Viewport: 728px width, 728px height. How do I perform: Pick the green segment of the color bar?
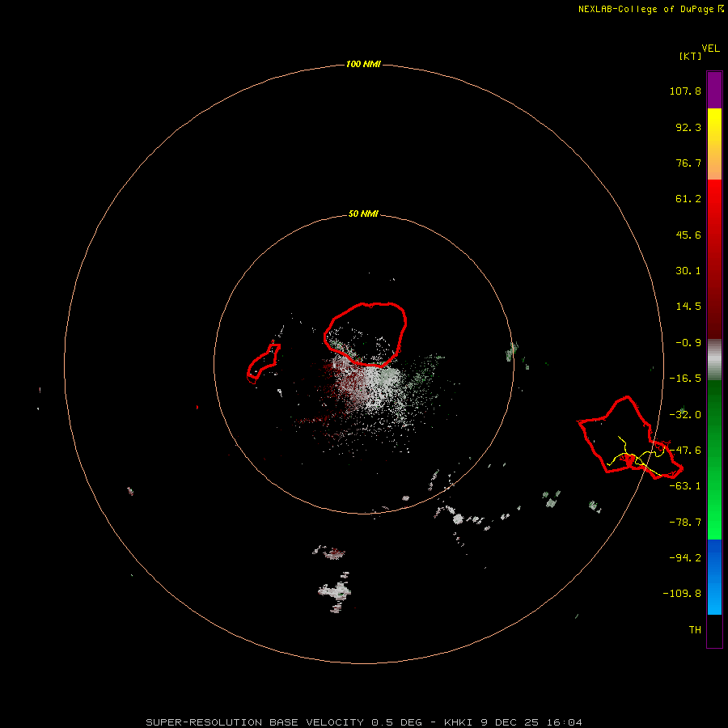714,459
